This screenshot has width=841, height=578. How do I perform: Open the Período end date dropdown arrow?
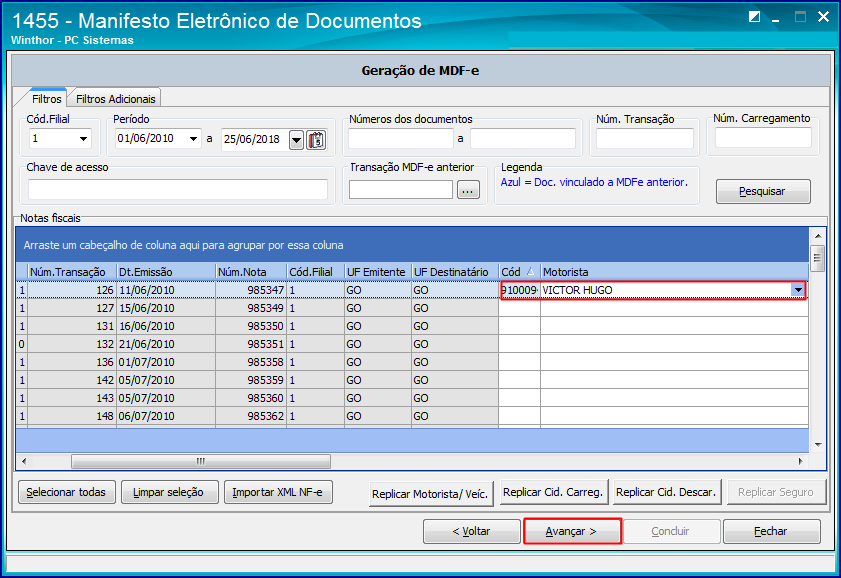pyautogui.click(x=297, y=140)
